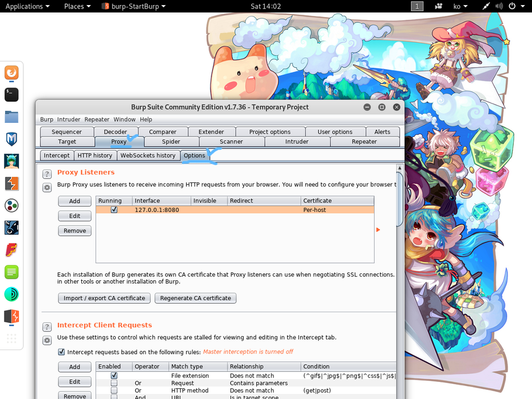
Task: Switch to the Decoder tab
Action: pos(115,132)
